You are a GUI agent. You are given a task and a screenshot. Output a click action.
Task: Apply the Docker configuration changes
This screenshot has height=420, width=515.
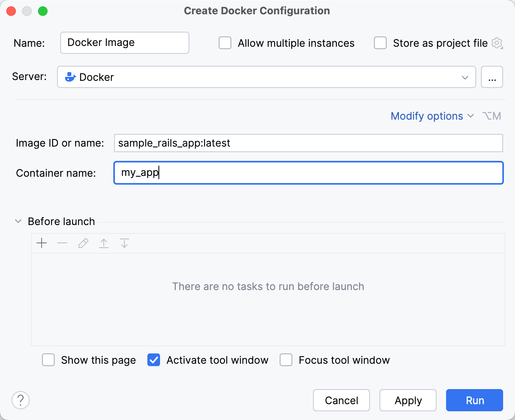pos(408,400)
